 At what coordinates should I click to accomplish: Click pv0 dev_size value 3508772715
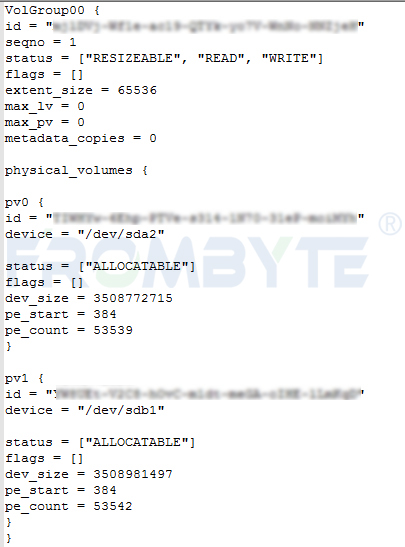(x=133, y=298)
